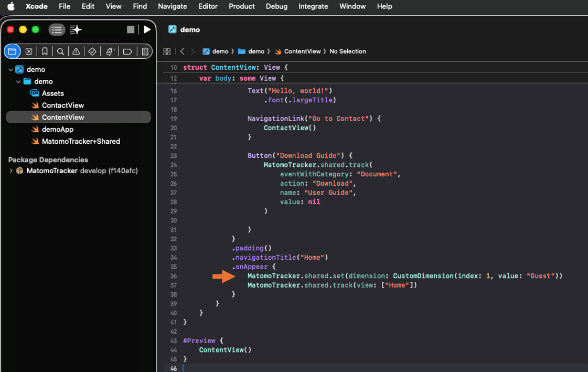Click ContentView in jump bar
Screen dimensions: 588x372
pyautogui.click(x=298, y=51)
